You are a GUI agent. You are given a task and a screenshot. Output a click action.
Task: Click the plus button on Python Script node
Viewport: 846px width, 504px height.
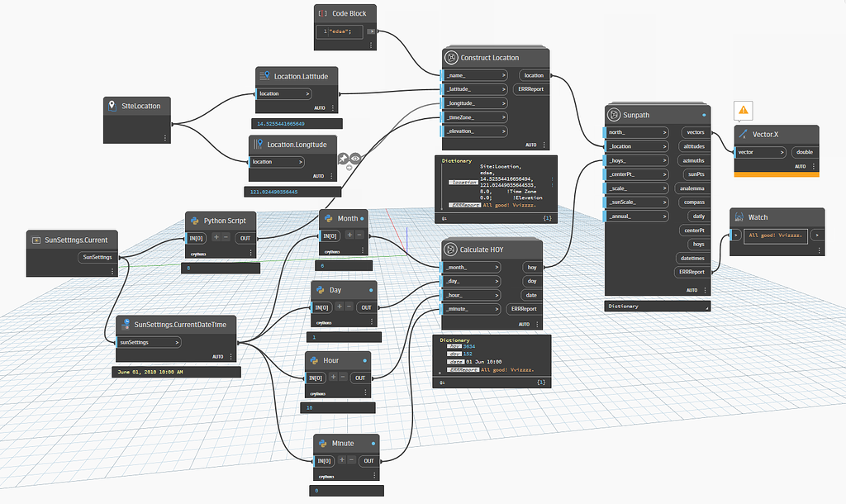216,237
